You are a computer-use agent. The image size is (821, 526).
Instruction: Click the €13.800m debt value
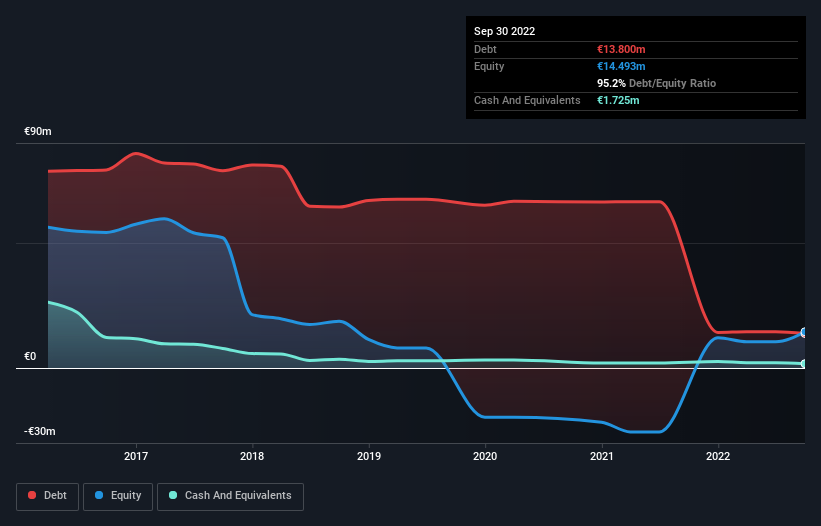click(621, 49)
